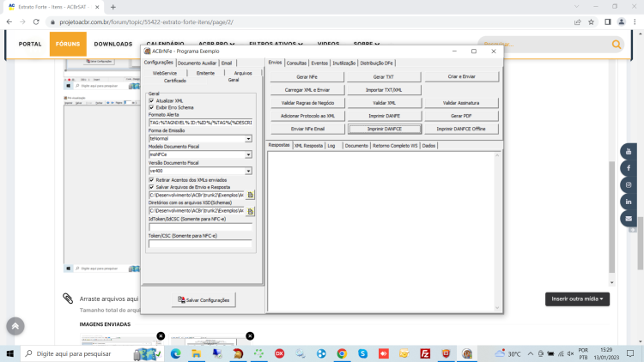This screenshot has width=644, height=362.
Task: Click the Formato Alerta text field
Action: 200,123
